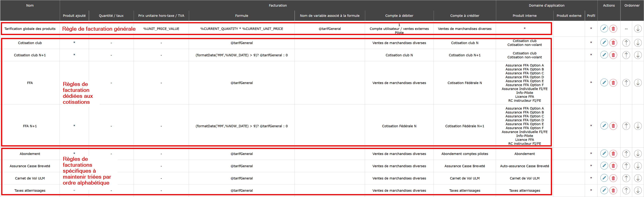Edit the FFA N+1 billing rule

tap(604, 126)
